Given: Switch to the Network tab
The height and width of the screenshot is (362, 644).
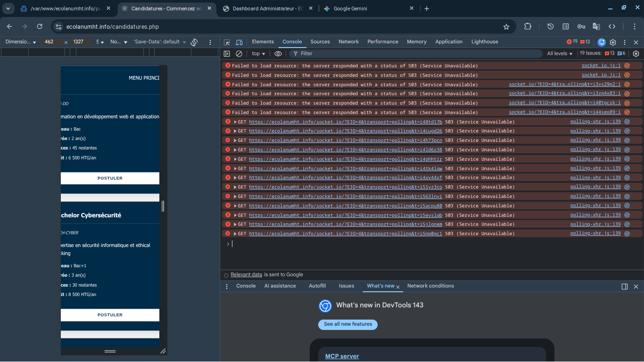Looking at the screenshot, I should click(x=348, y=42).
